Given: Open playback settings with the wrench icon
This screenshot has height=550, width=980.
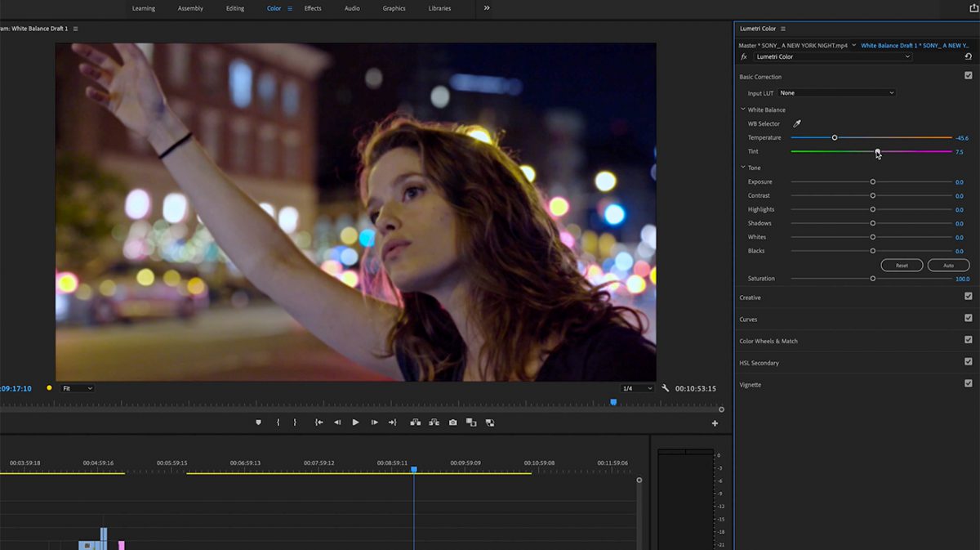Looking at the screenshot, I should 666,388.
